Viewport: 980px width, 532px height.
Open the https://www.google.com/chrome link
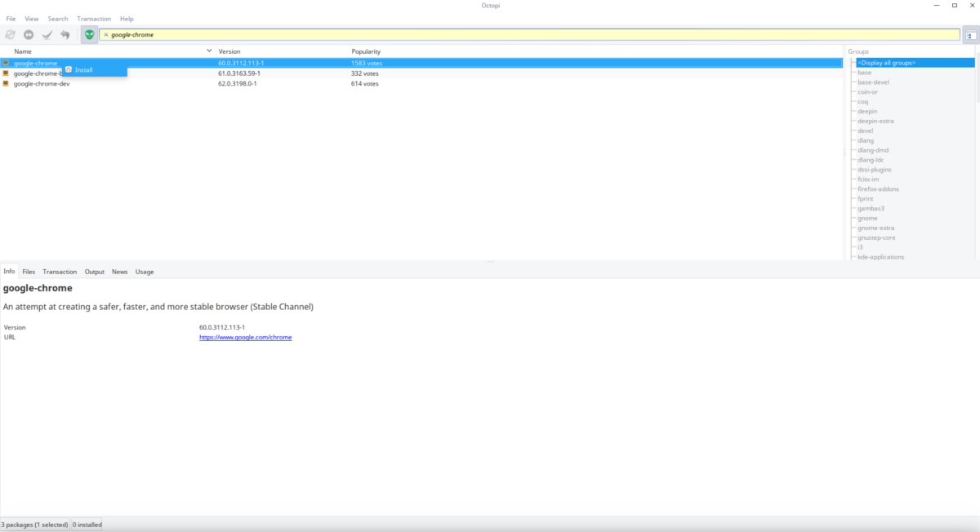click(246, 337)
